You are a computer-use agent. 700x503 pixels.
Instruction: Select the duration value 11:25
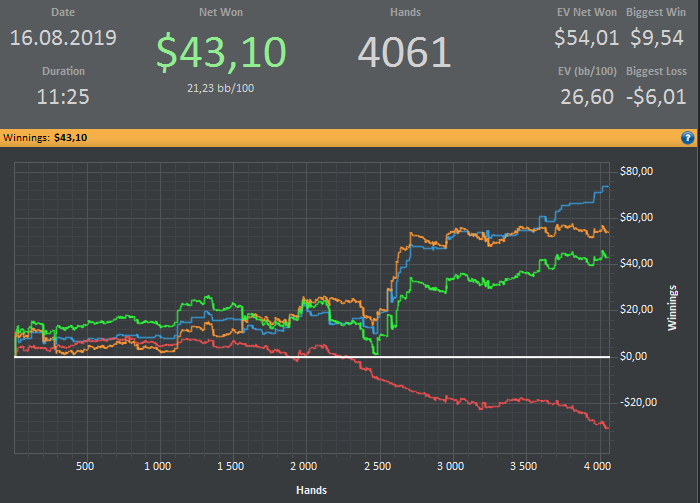point(63,97)
